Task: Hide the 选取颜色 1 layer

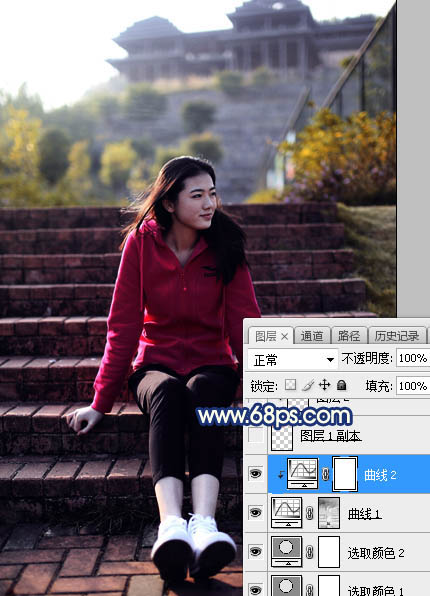Action: (255, 590)
